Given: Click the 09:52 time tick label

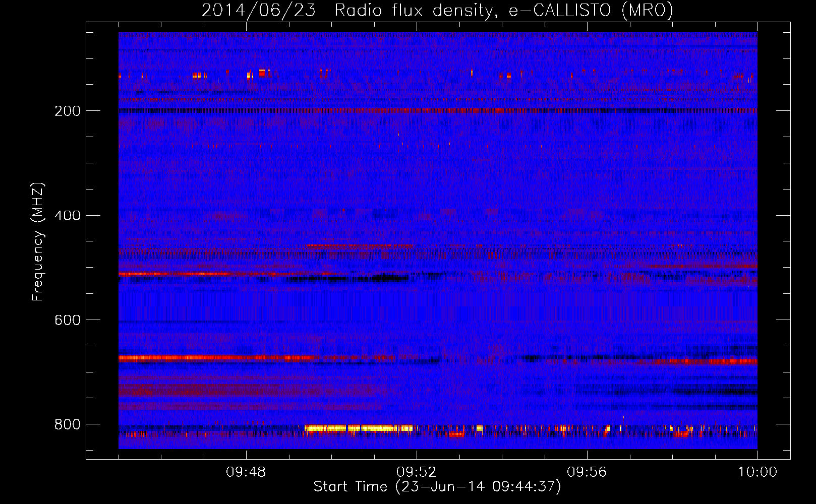Looking at the screenshot, I should (x=417, y=472).
